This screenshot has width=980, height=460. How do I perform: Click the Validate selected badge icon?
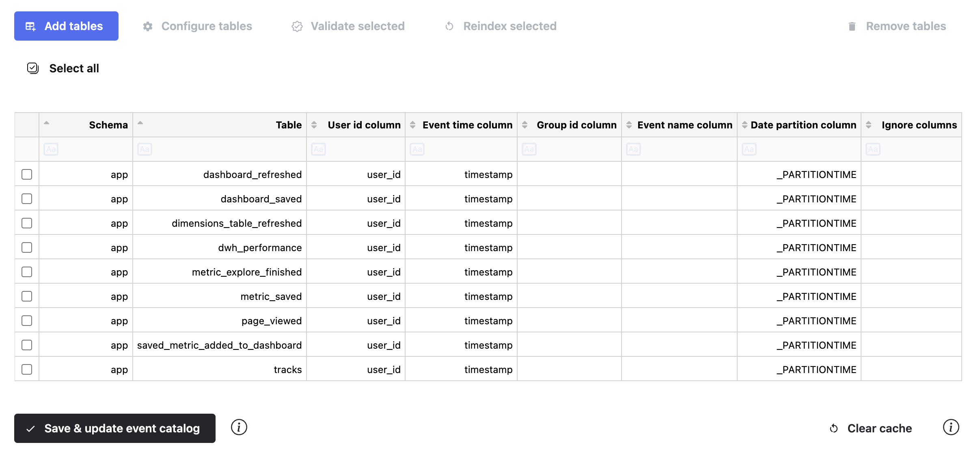click(297, 26)
